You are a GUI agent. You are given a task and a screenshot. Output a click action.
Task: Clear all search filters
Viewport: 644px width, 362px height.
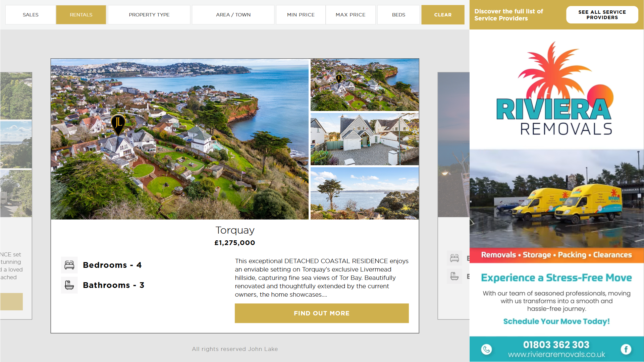pyautogui.click(x=443, y=15)
